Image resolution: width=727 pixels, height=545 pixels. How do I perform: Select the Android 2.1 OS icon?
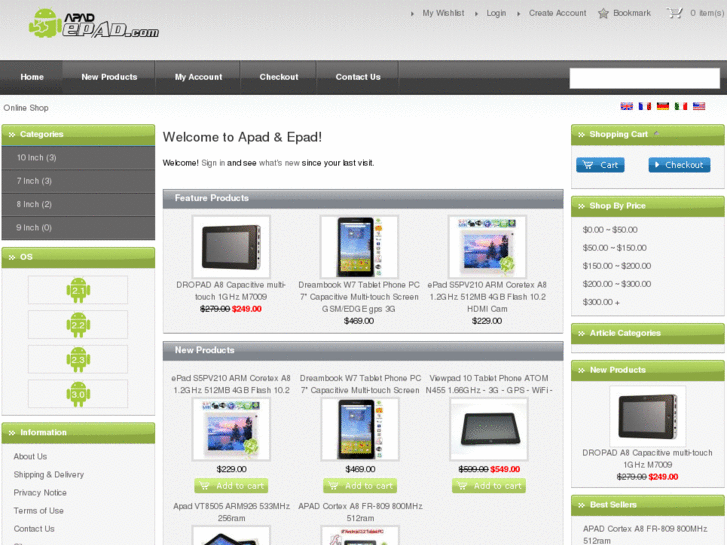coord(78,290)
